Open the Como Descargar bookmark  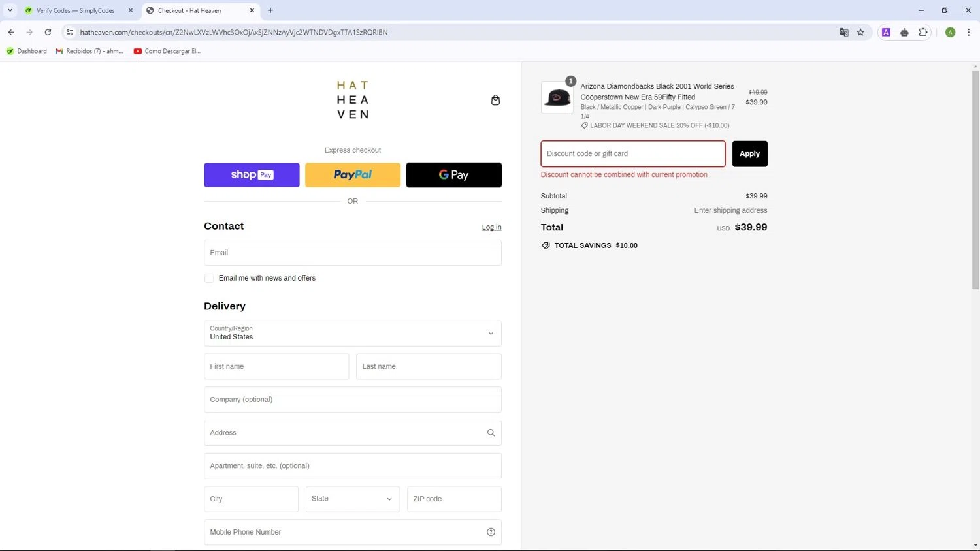pos(167,51)
